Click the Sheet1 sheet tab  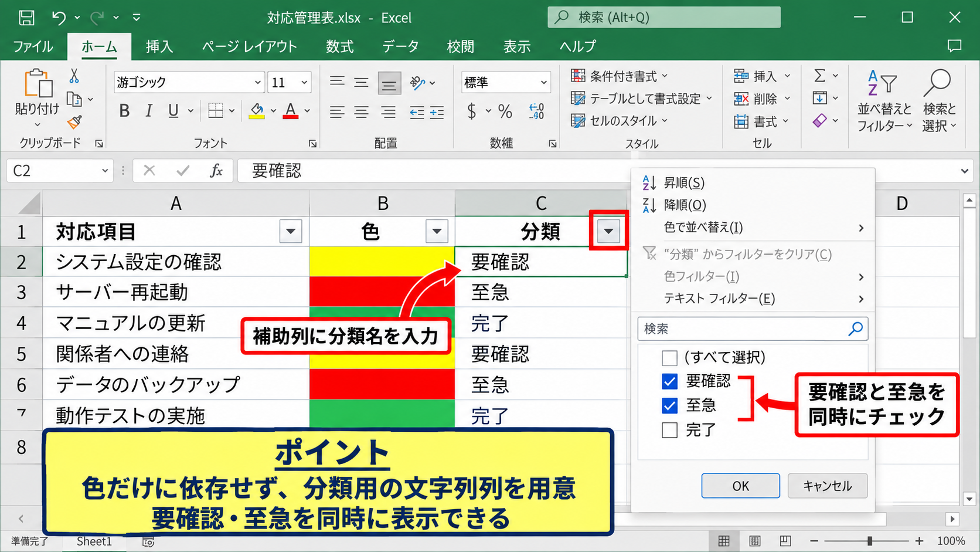(94, 541)
